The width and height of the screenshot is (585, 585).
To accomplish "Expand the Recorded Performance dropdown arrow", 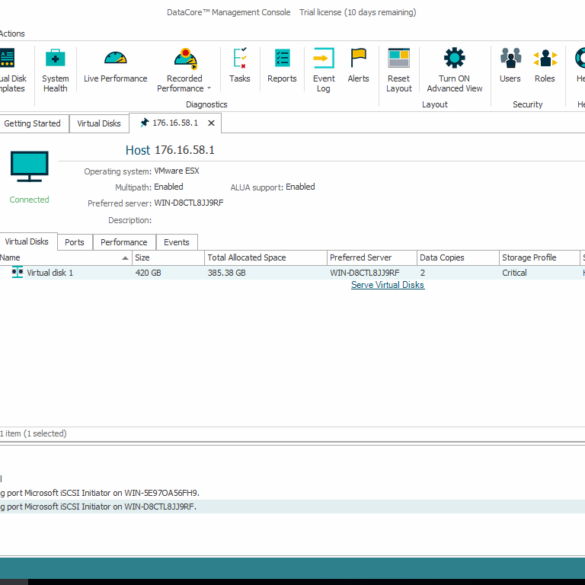I will [209, 88].
